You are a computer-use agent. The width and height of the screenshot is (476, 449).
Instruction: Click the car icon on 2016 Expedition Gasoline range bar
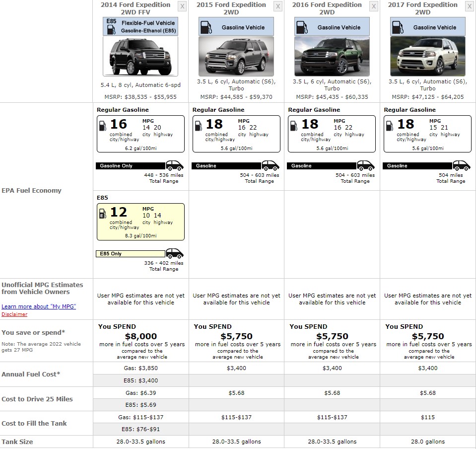click(366, 165)
